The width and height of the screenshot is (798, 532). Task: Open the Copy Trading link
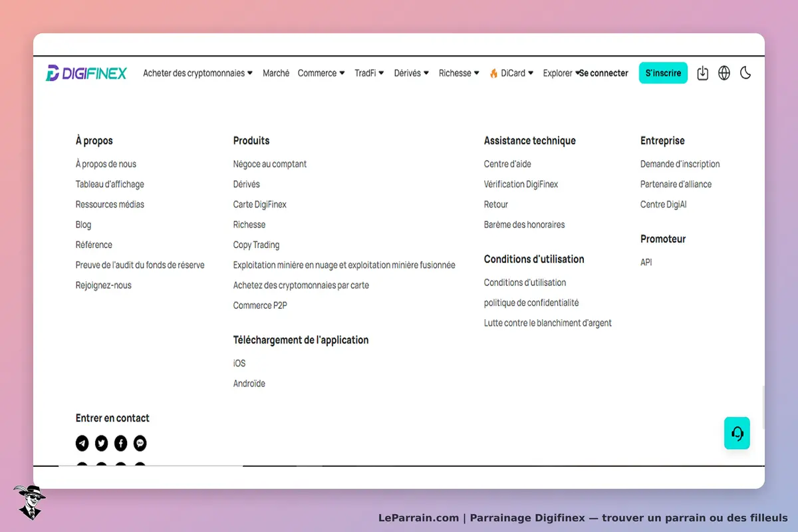click(256, 245)
